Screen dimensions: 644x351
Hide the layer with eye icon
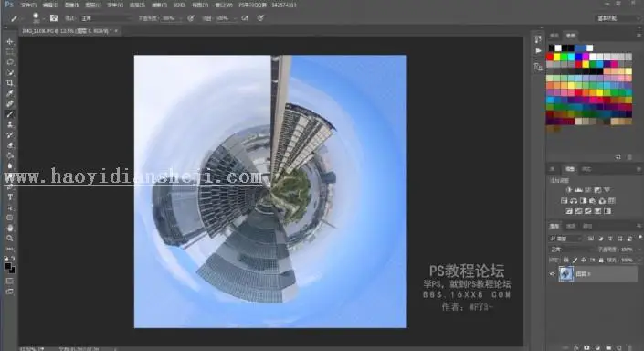click(553, 273)
